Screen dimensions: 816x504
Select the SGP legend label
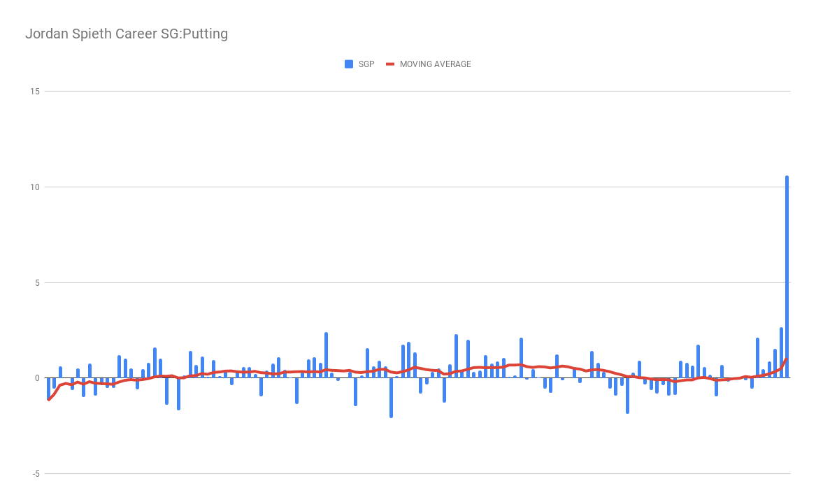pyautogui.click(x=366, y=64)
